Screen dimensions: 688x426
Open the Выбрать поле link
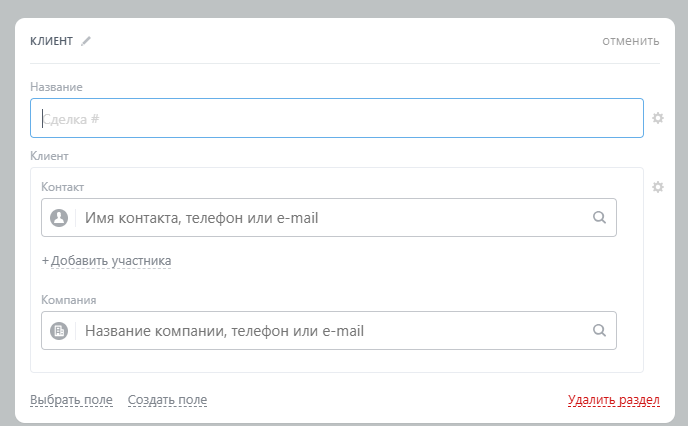point(71,400)
